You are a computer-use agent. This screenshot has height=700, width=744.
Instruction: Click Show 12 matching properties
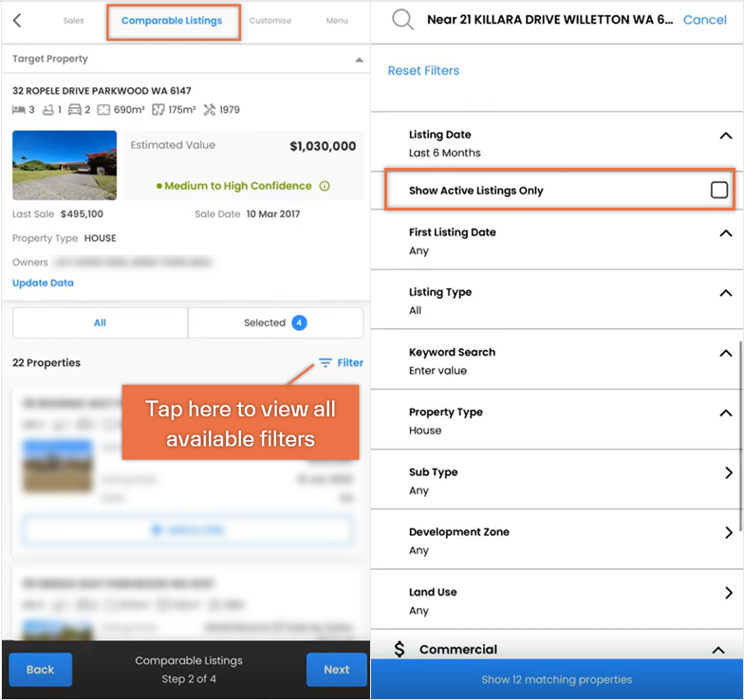(556, 679)
